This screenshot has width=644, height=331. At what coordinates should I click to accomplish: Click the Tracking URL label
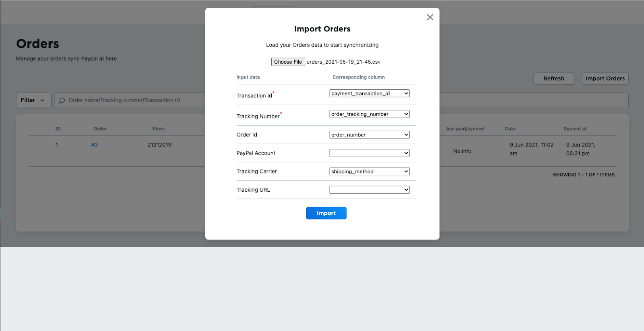pyautogui.click(x=253, y=190)
